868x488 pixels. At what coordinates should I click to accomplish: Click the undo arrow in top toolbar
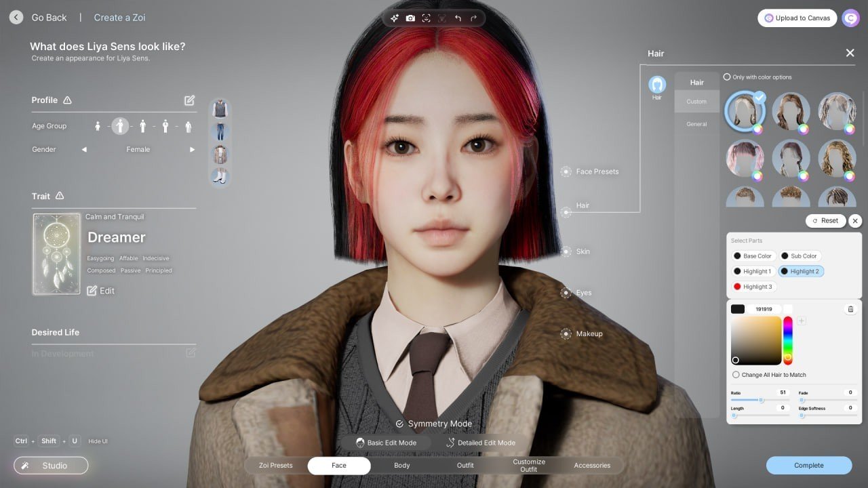click(458, 18)
